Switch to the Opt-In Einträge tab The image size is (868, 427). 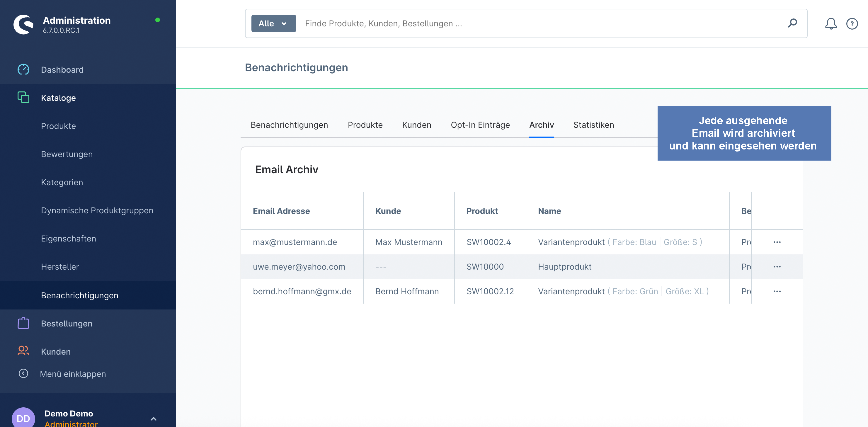pos(480,125)
